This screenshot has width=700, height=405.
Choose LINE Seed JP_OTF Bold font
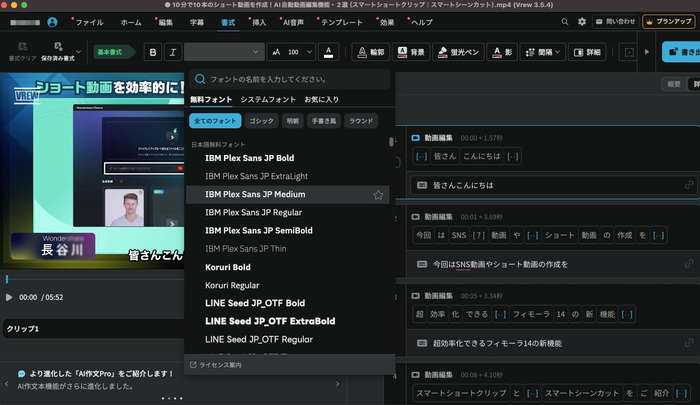coord(288,303)
